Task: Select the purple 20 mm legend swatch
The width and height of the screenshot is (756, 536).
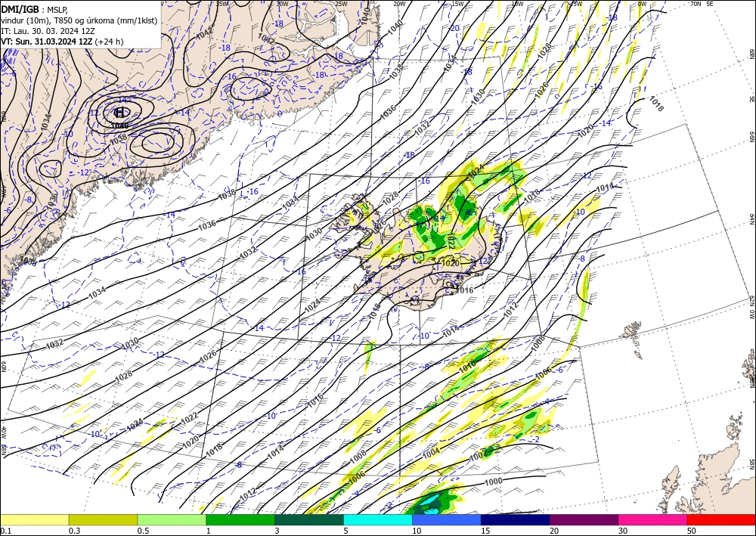Action: point(584,519)
